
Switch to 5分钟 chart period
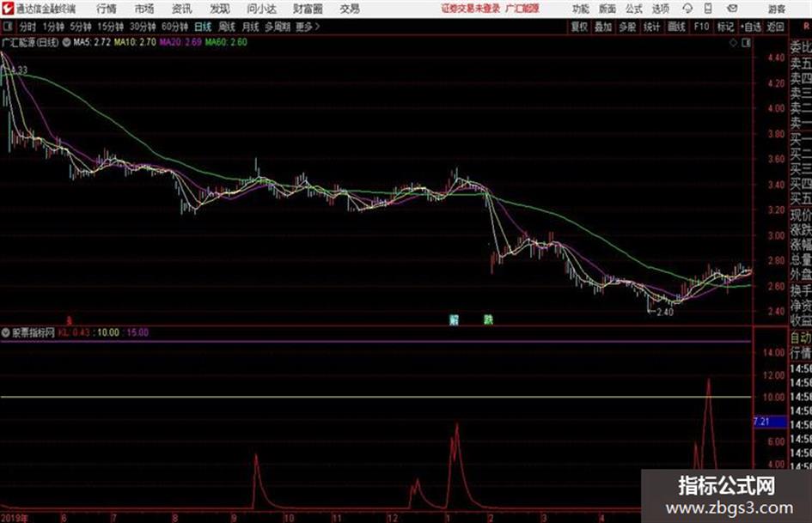tap(81, 27)
